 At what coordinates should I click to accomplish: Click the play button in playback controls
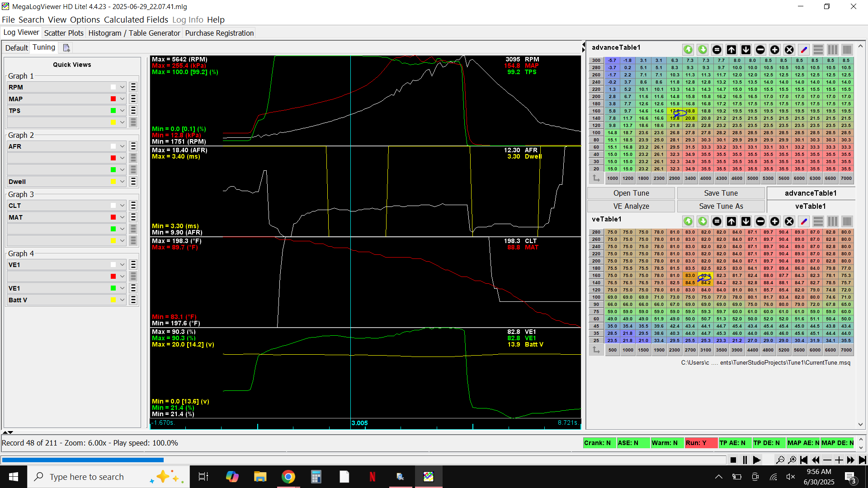[x=756, y=460]
